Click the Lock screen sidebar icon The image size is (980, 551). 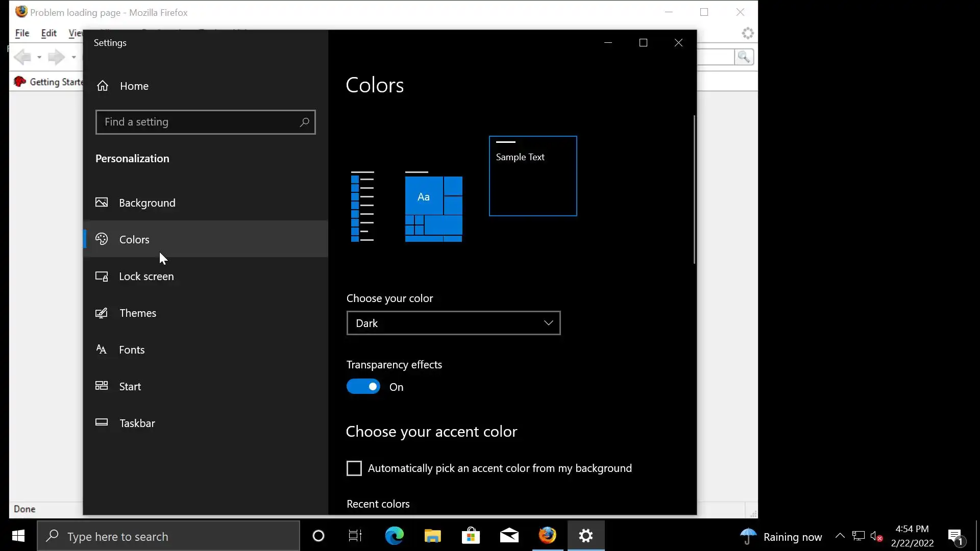coord(102,276)
